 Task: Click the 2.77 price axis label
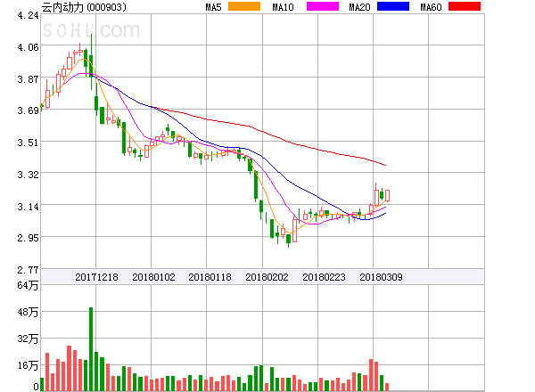click(x=28, y=270)
